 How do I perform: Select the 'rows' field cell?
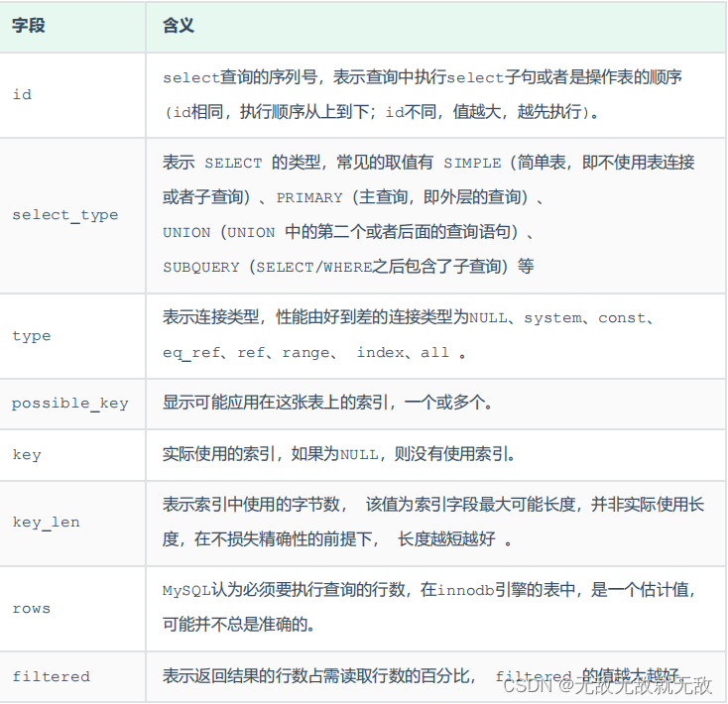(x=72, y=609)
